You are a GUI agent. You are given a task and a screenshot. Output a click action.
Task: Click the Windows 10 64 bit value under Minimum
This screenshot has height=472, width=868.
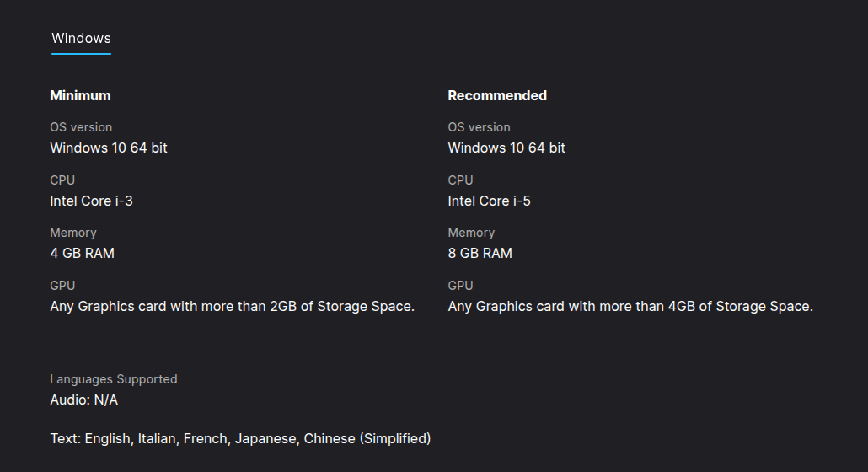coord(109,147)
